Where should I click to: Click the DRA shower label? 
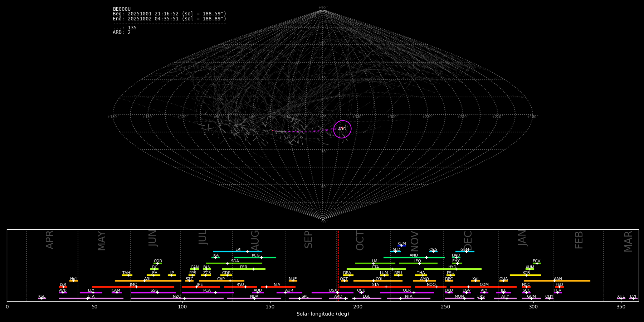pos(347,273)
